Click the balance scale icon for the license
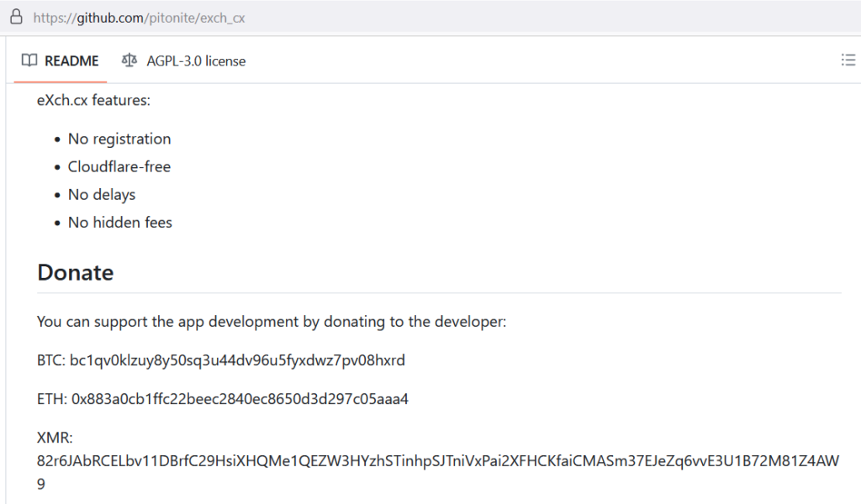 point(129,60)
